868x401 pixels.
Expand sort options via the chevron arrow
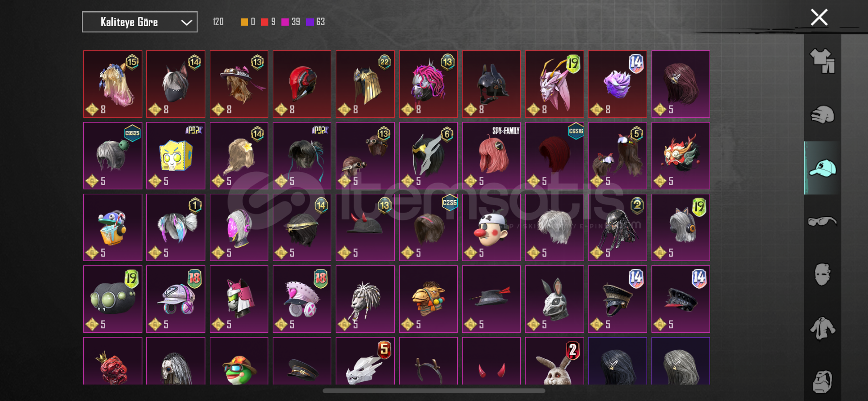coord(186,22)
